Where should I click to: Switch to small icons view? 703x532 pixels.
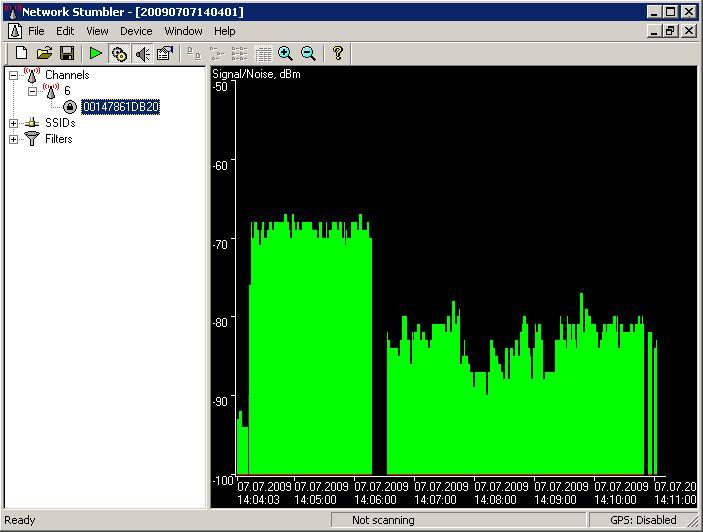(x=217, y=54)
